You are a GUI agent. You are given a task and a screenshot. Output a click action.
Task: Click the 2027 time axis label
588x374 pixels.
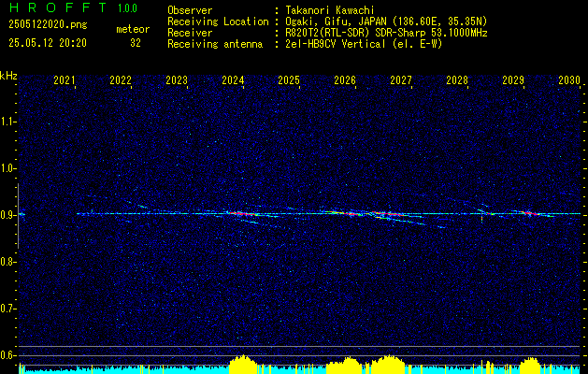click(x=401, y=79)
